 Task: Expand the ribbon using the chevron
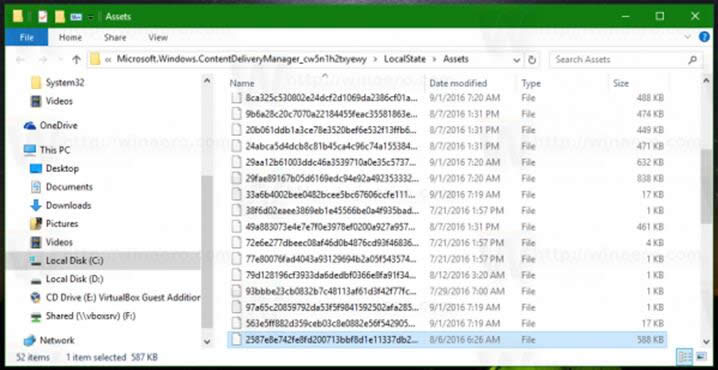(687, 37)
